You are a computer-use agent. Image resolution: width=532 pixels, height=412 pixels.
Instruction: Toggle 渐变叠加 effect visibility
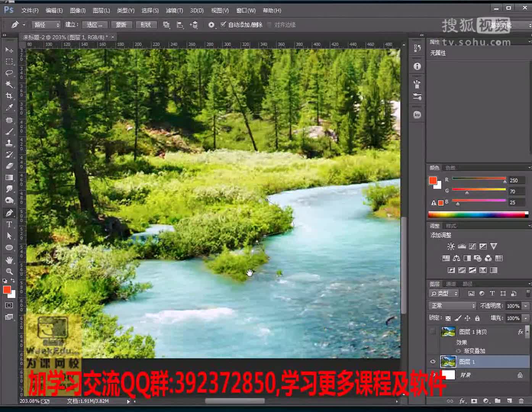[x=458, y=351]
